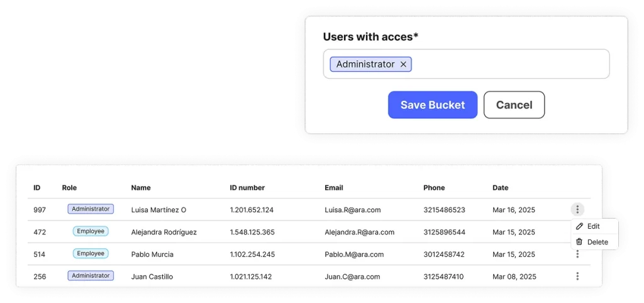
Task: Select the Administrator role badge for Luisa
Action: (x=91, y=209)
